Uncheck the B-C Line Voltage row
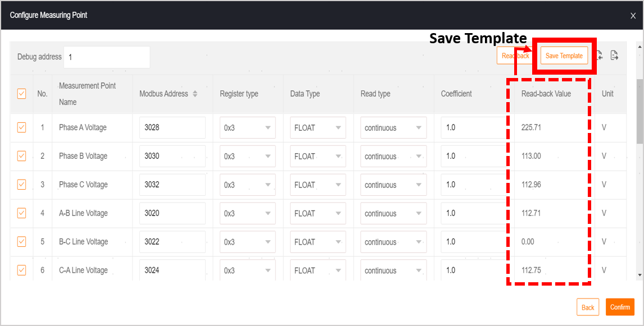The height and width of the screenshot is (326, 644). 22,241
